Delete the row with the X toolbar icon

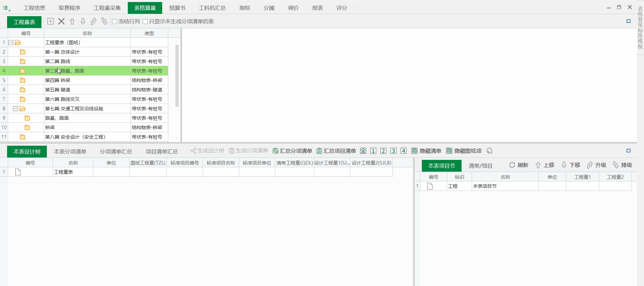click(61, 21)
